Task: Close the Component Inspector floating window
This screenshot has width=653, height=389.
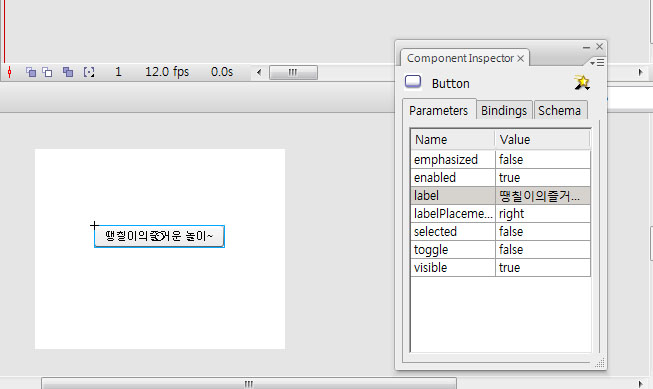Action: pos(599,47)
